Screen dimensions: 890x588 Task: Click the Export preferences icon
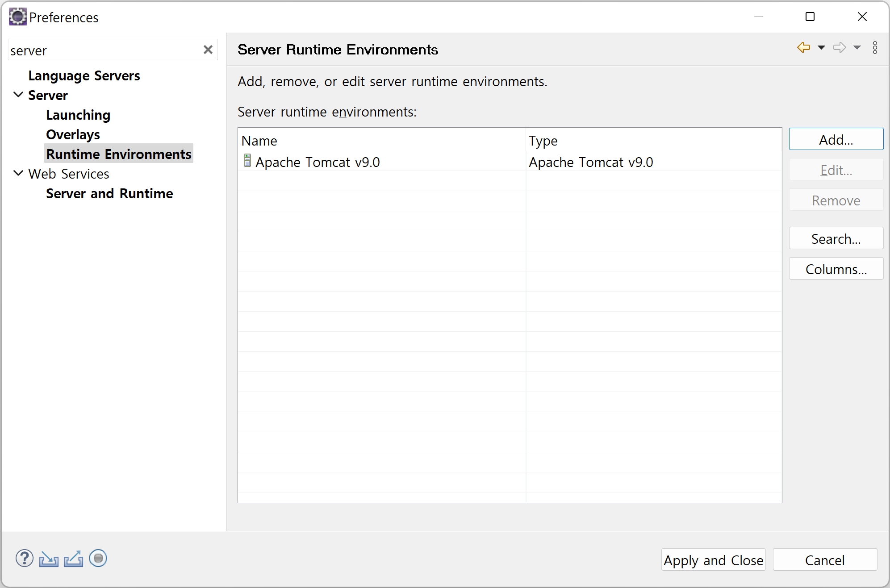(x=73, y=559)
